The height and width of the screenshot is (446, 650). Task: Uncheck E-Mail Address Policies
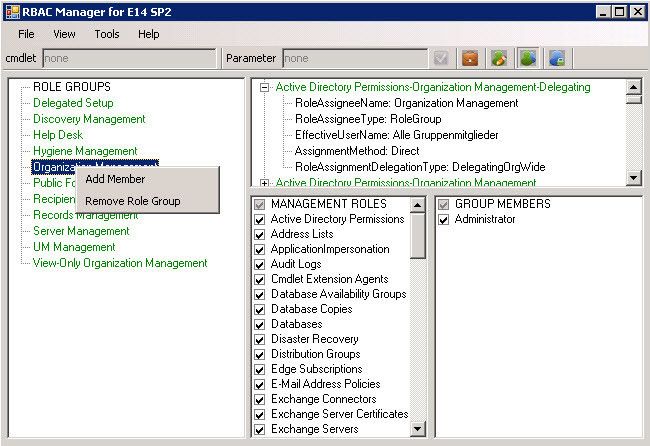[x=260, y=384]
